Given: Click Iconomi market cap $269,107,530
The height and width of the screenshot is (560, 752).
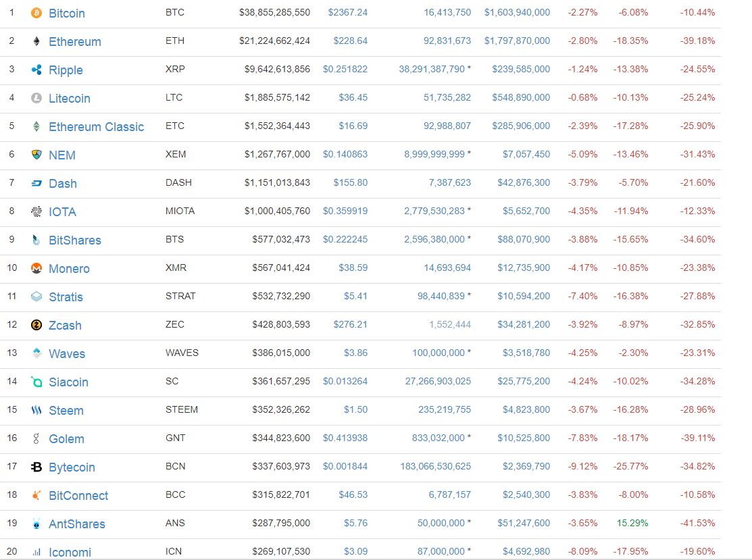Looking at the screenshot, I should [x=282, y=551].
